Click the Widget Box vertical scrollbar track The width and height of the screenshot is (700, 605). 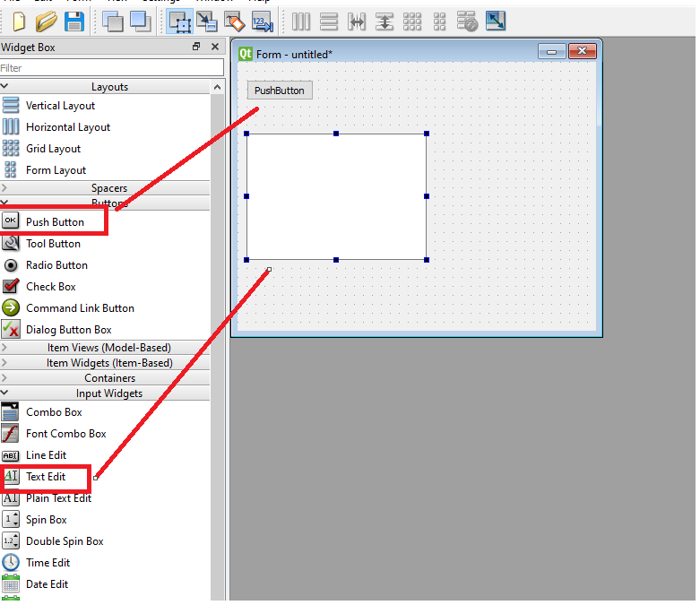218,347
